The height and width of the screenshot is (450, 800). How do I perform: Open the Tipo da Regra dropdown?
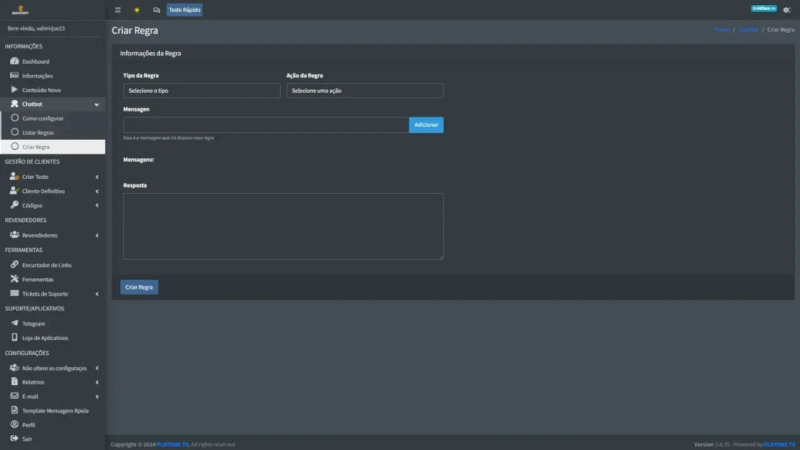tap(201, 91)
